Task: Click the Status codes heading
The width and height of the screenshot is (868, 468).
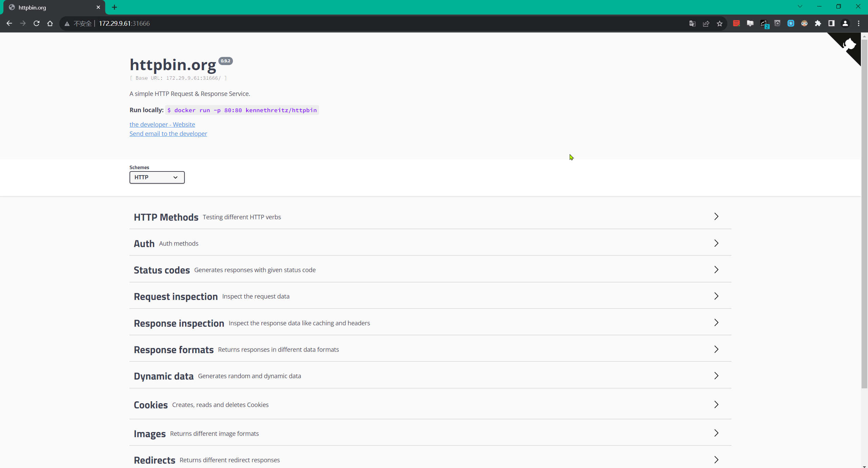Action: 162,270
